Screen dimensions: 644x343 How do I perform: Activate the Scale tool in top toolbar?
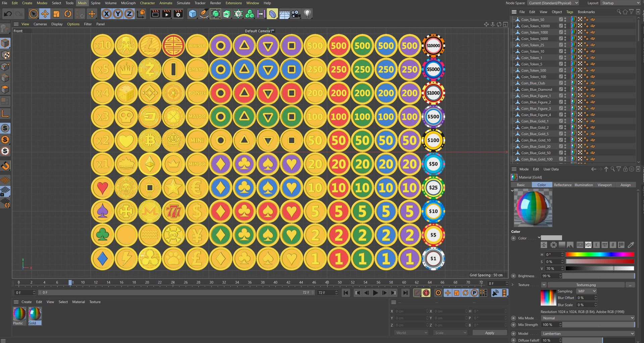click(x=56, y=14)
